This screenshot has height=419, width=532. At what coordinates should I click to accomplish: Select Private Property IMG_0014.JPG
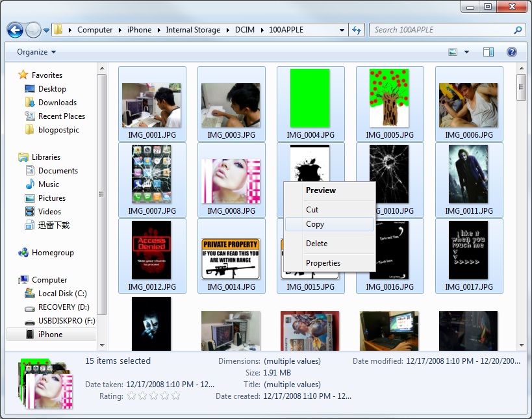[x=231, y=259]
